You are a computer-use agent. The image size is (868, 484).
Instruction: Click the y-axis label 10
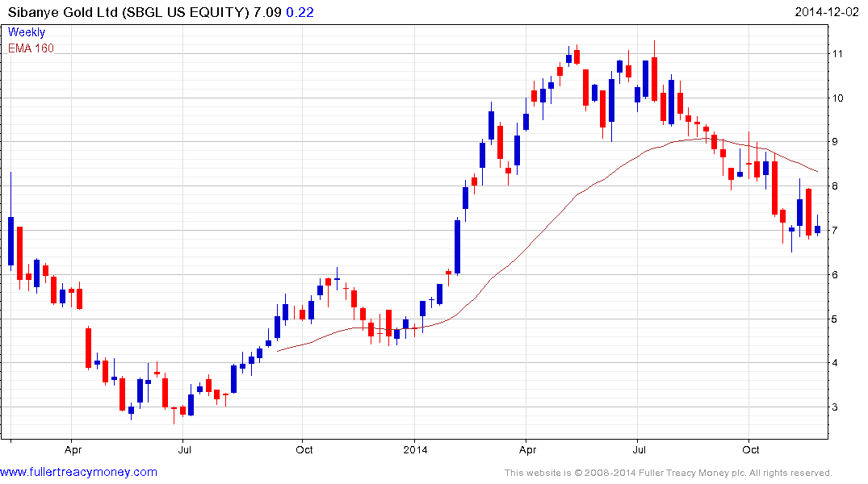[x=837, y=98]
